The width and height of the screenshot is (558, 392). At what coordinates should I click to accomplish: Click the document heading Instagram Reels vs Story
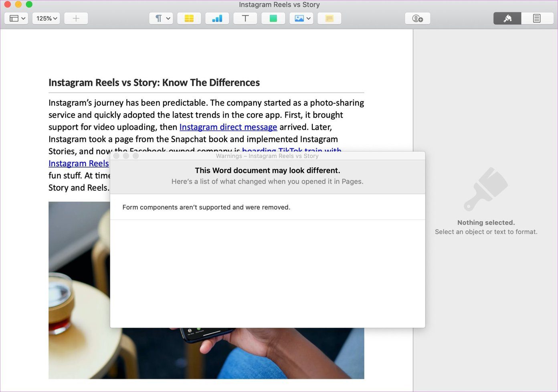154,82
